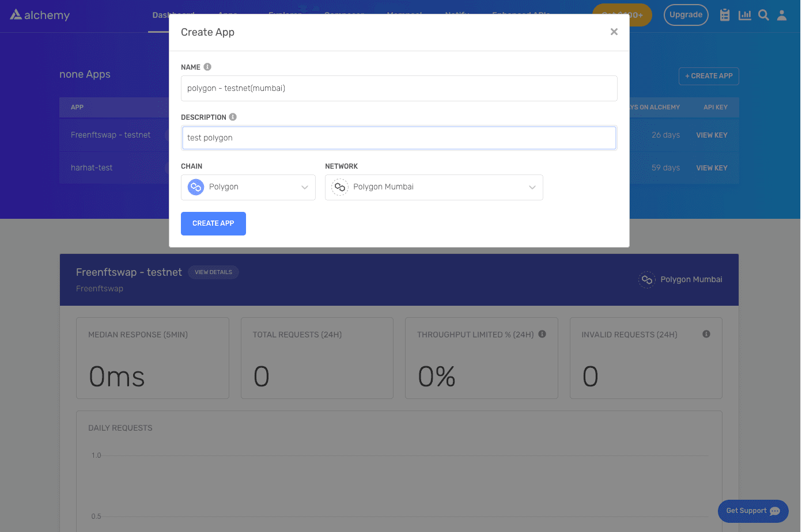Click the + CREATE APP button behind dialog
The image size is (802, 532).
(x=709, y=76)
